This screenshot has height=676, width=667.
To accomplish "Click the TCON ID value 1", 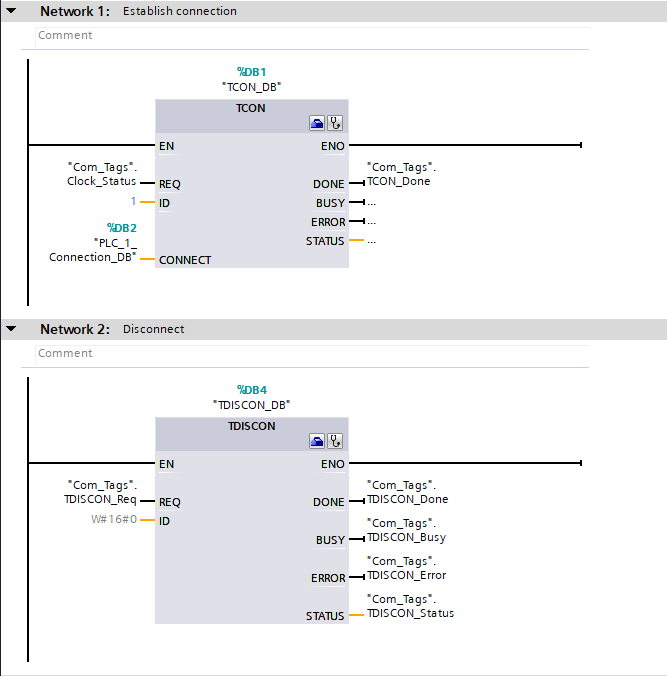I will (132, 203).
